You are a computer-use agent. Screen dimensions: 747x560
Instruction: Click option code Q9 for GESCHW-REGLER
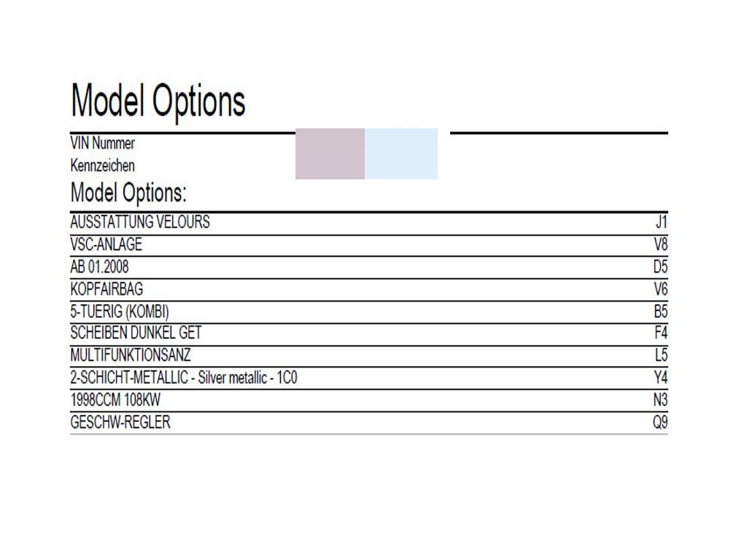(x=660, y=422)
